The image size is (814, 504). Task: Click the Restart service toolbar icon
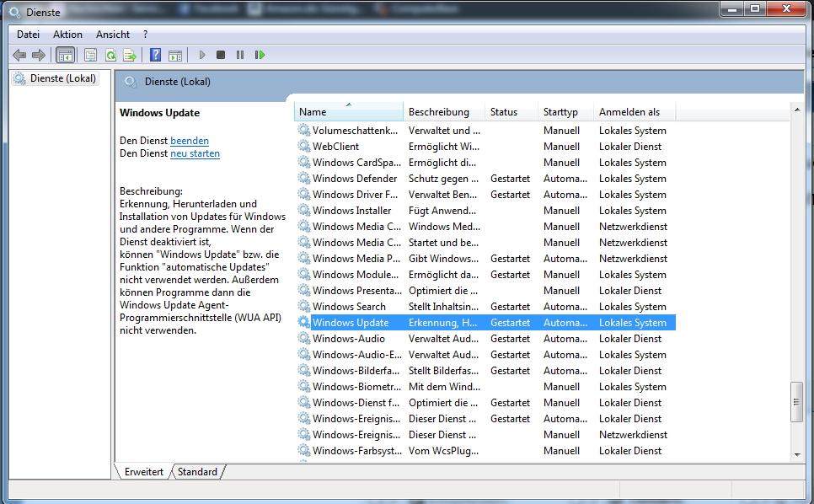click(x=260, y=55)
